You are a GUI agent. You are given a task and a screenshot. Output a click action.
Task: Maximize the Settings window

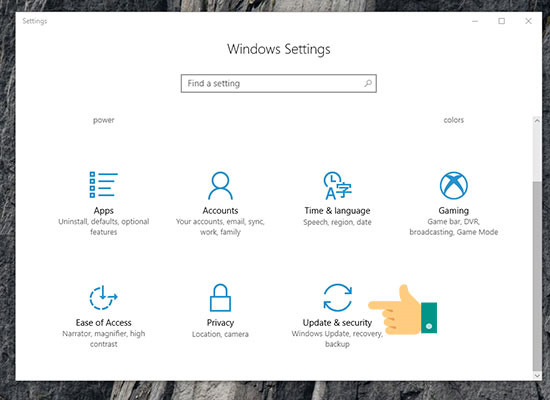502,21
